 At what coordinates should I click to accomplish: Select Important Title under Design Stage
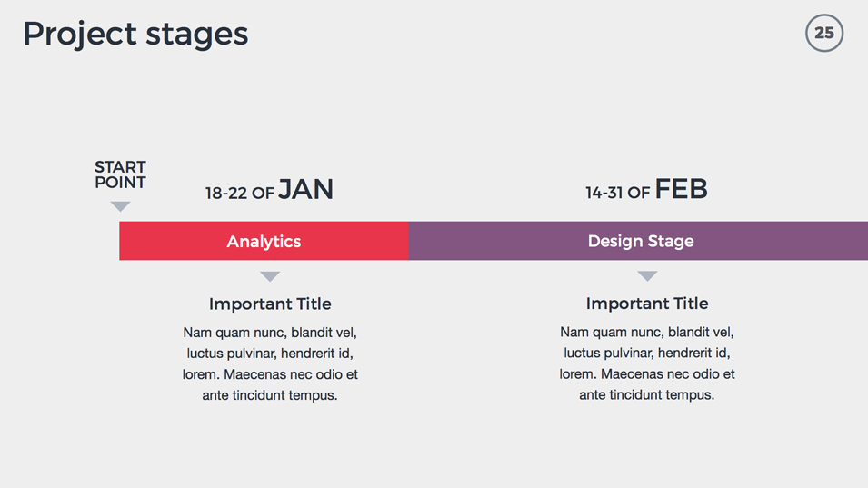pyautogui.click(x=647, y=304)
